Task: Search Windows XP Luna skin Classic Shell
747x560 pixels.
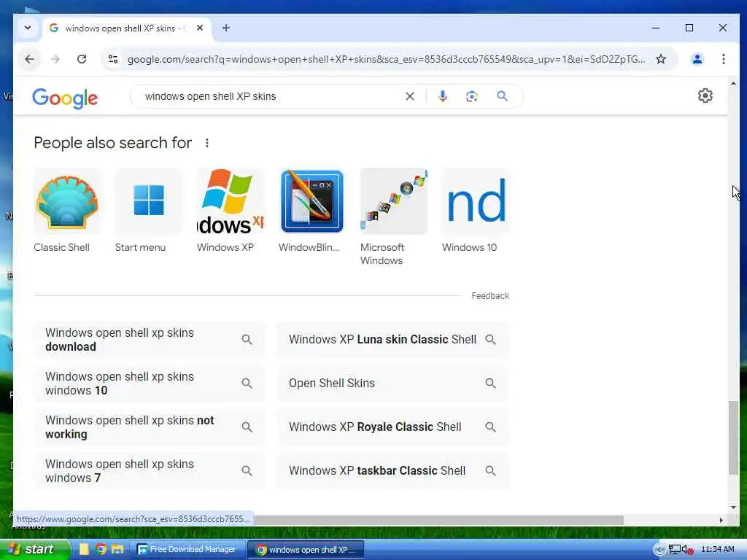Action: point(393,340)
